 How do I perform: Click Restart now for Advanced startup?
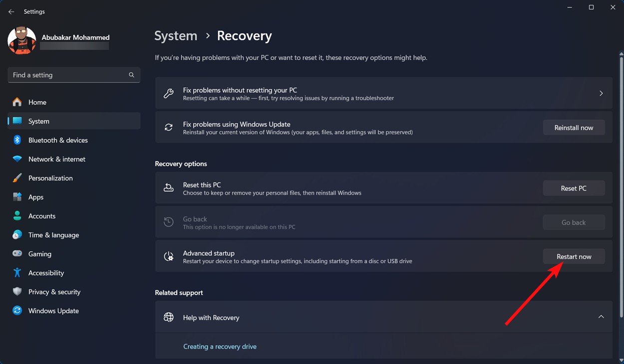point(574,256)
